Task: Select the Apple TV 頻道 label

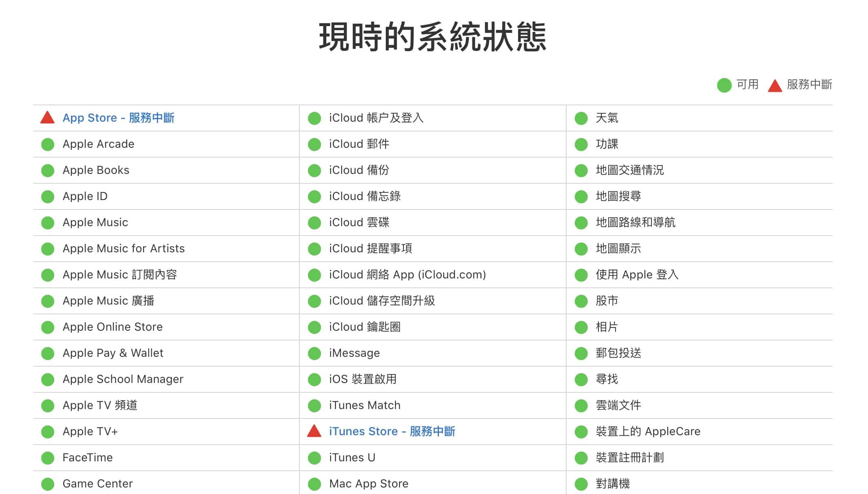Action: click(100, 405)
